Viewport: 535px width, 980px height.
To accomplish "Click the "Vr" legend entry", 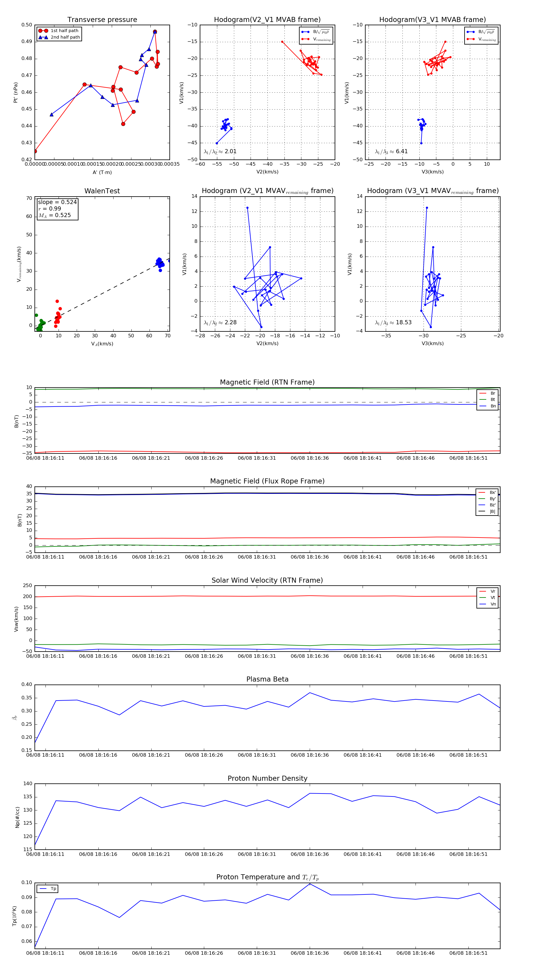I will click(487, 592).
